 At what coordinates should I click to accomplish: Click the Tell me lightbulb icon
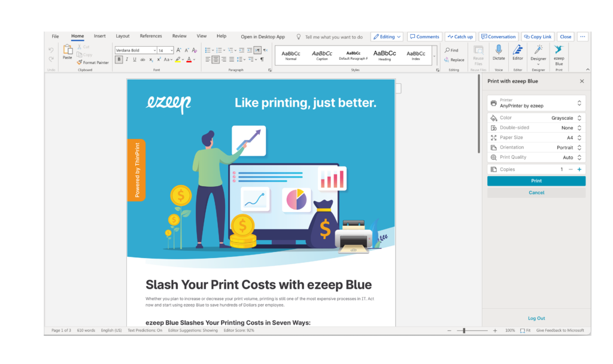[x=299, y=37]
